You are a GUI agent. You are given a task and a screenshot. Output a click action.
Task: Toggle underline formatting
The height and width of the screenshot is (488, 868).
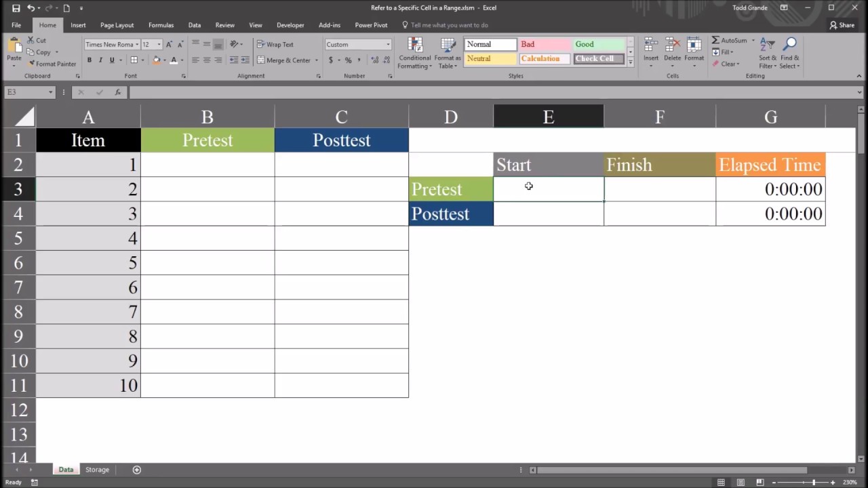point(112,60)
